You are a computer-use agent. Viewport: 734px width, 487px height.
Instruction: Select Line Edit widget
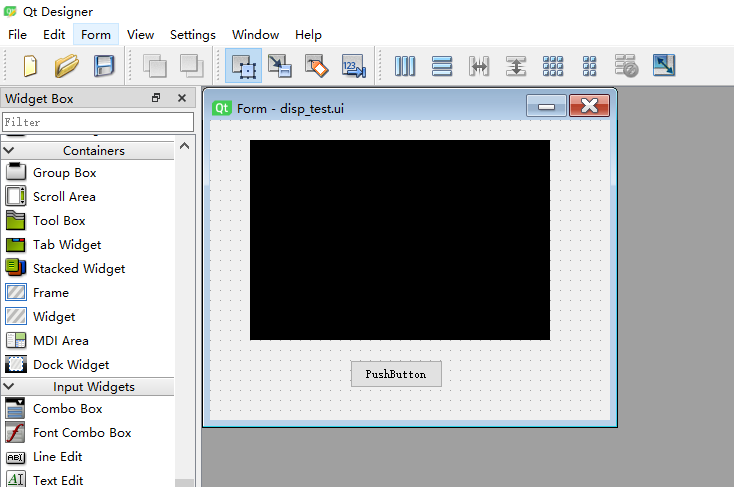88,457
